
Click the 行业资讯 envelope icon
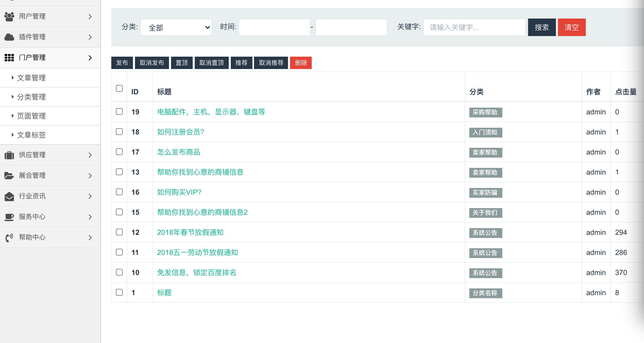(9, 196)
